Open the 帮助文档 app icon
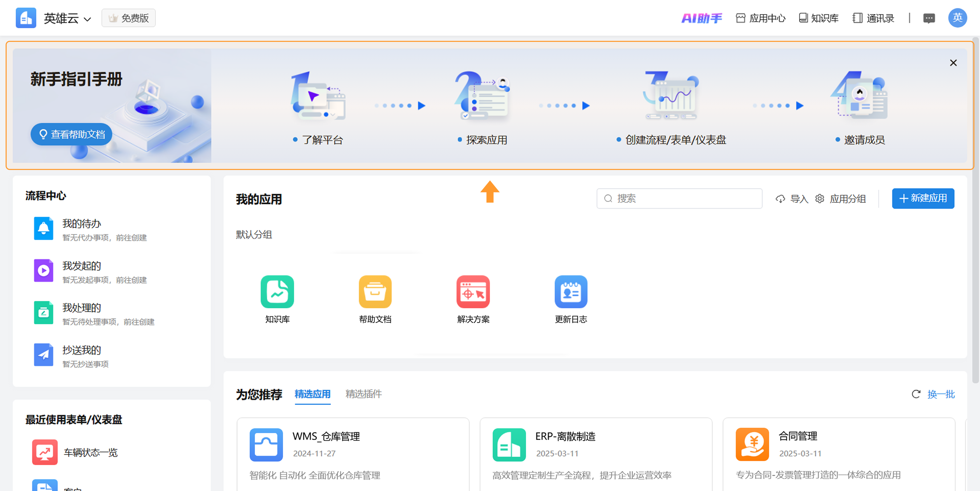 375,292
